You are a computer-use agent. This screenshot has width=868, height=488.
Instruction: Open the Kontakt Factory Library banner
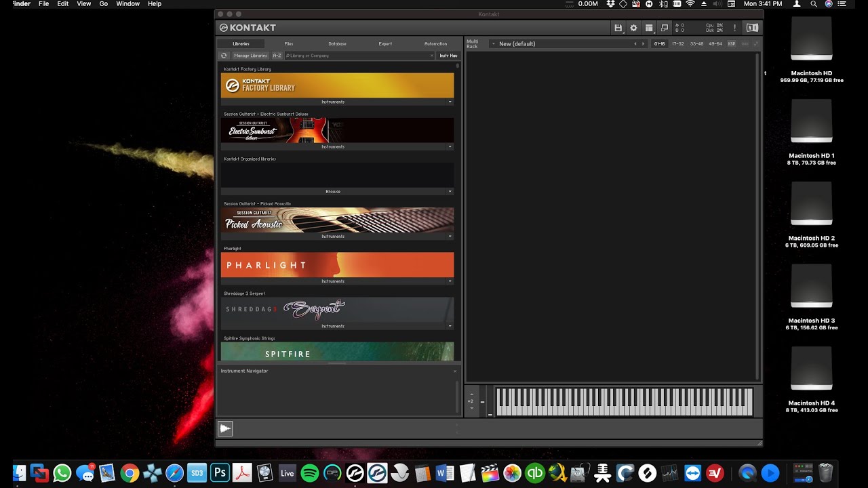tap(337, 85)
